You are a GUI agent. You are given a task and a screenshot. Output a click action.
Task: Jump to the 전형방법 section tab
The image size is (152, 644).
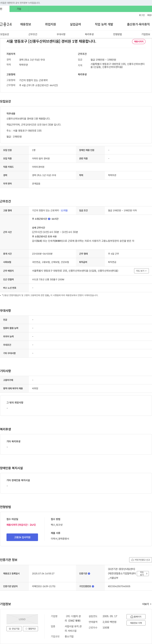tap(117, 34)
